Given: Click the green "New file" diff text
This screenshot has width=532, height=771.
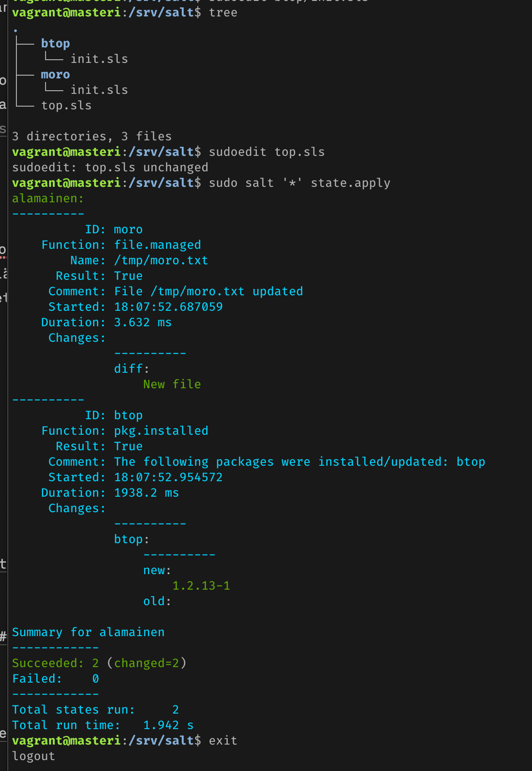Looking at the screenshot, I should [x=172, y=385].
